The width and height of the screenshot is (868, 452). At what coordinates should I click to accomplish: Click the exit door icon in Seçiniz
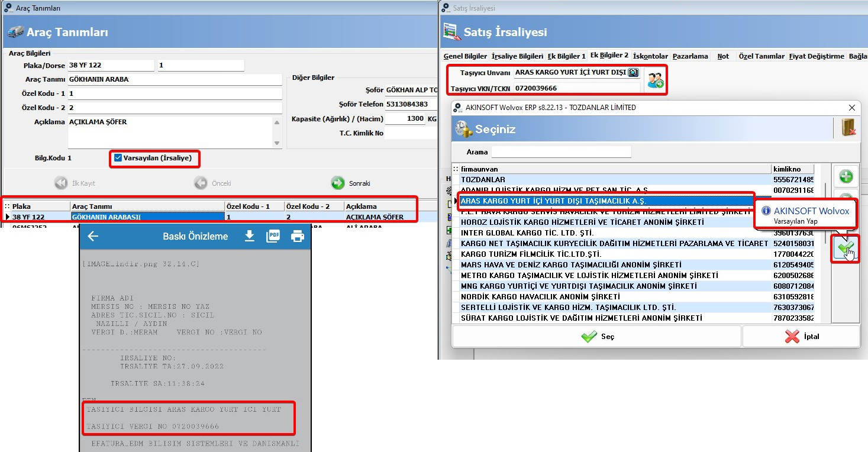pos(848,128)
